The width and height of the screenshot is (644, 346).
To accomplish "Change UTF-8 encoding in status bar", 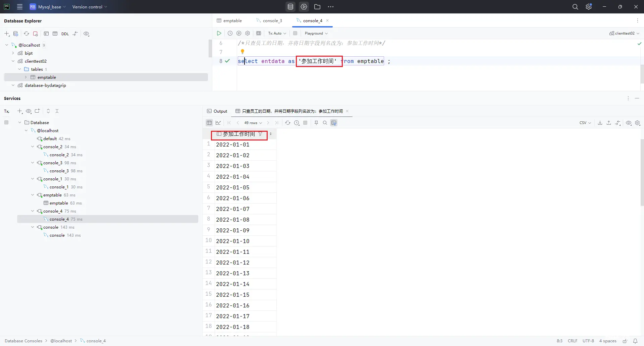I will click(588, 341).
